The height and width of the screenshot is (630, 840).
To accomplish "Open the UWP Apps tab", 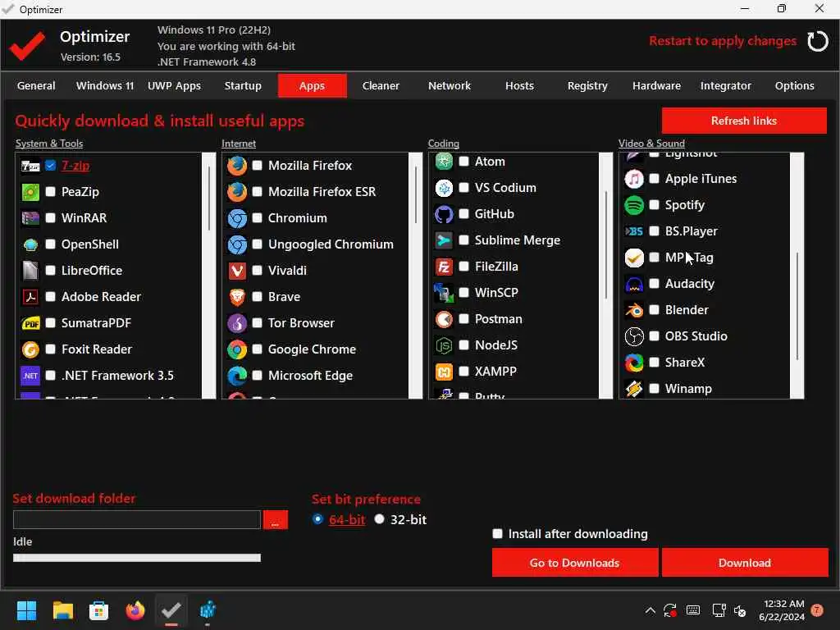I will (174, 85).
